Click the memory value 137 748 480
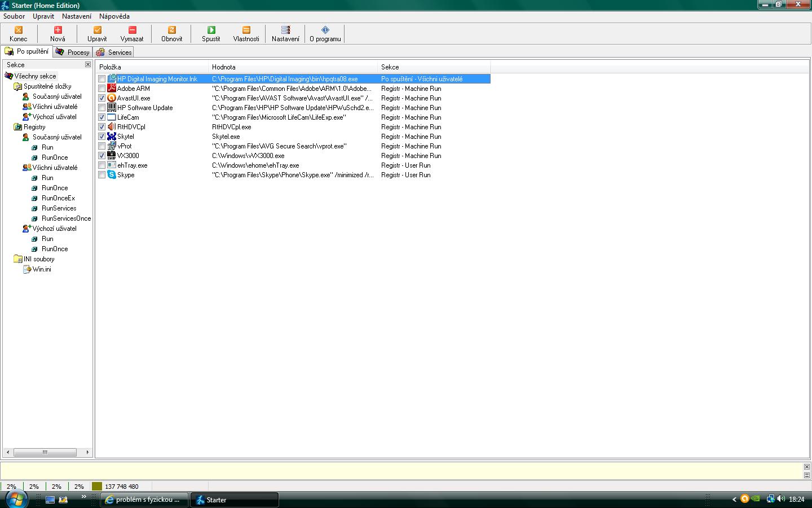Screen dimensions: 812x508 click(x=121, y=487)
